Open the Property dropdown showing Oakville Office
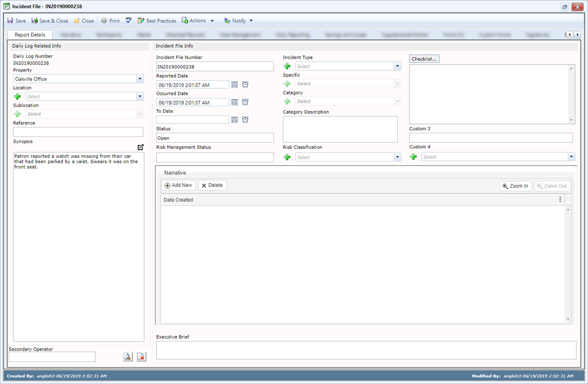The image size is (588, 384). pos(140,79)
